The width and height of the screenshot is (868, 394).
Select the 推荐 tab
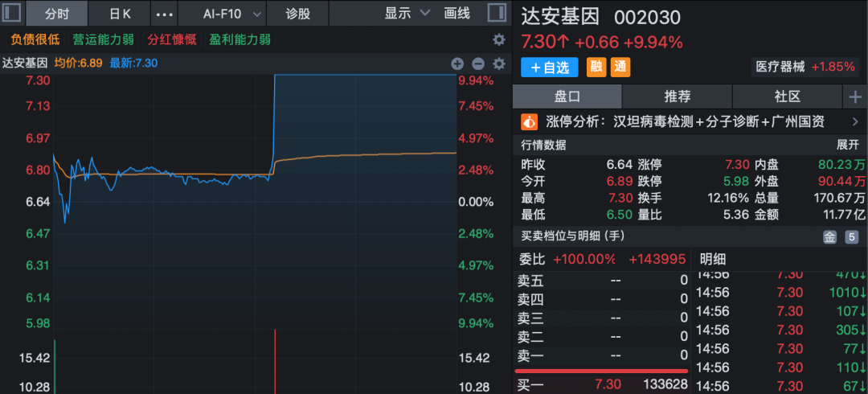click(x=678, y=97)
